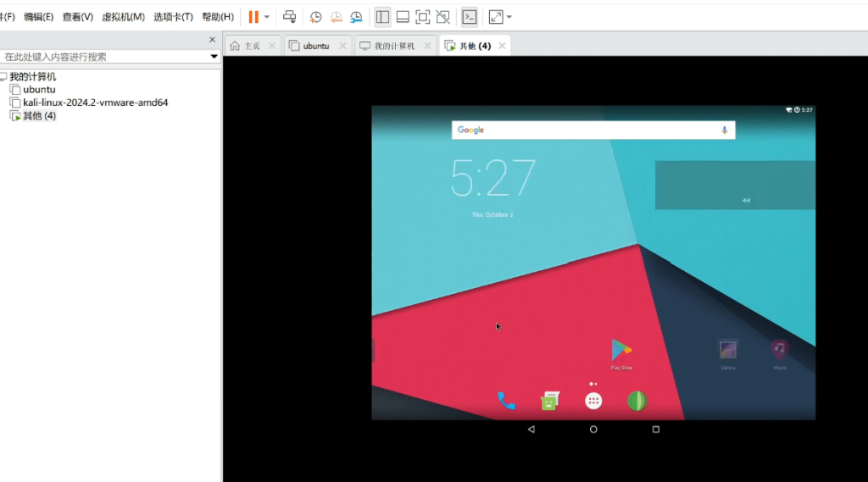Click send Ctrl+Alt+Del toolbar icon
Image resolution: width=868 pixels, height=482 pixels.
(290, 17)
